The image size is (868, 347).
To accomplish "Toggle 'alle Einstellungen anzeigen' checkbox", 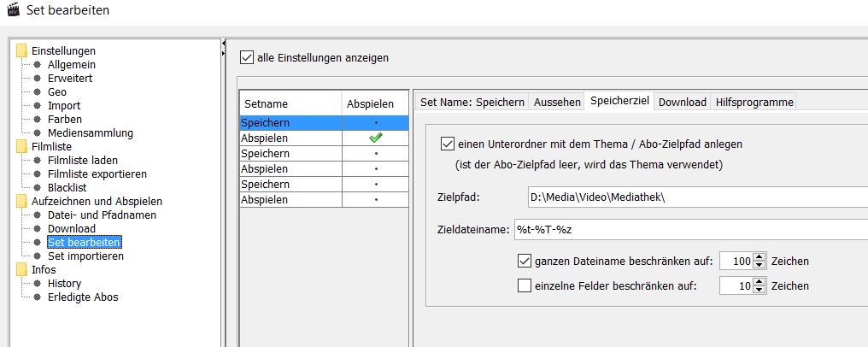I will [248, 58].
